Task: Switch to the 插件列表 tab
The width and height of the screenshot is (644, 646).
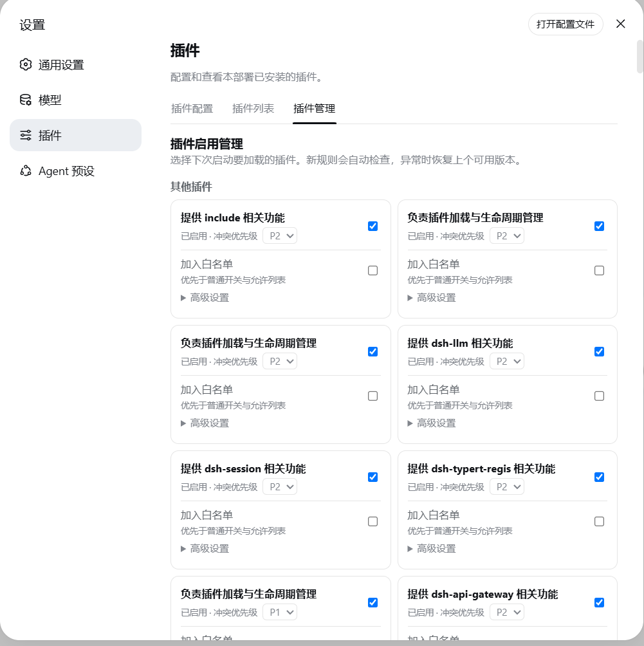Action: tap(253, 109)
